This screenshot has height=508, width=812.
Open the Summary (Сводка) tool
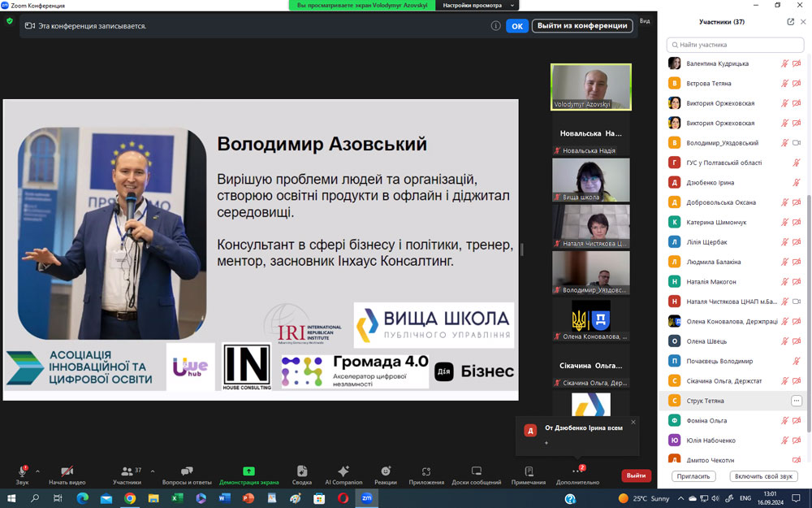point(302,475)
